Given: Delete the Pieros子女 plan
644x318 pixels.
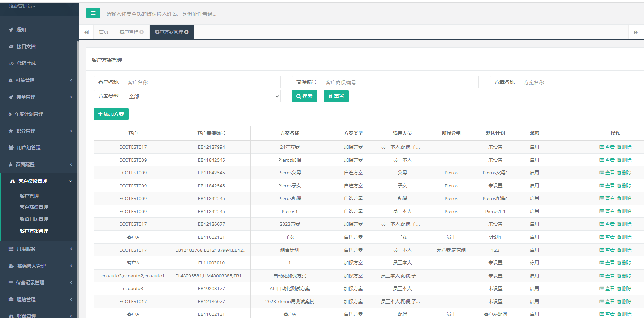Looking at the screenshot, I should [624, 186].
